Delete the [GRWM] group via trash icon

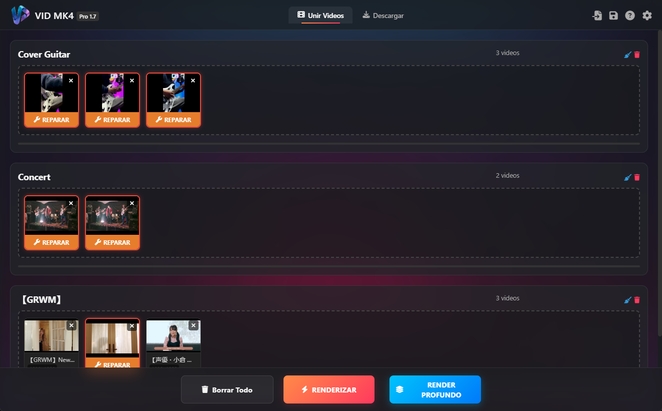pyautogui.click(x=637, y=299)
